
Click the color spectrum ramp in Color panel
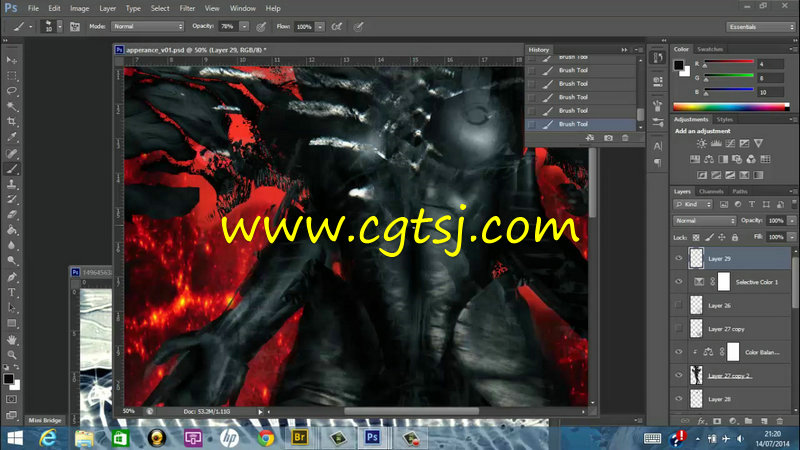(x=731, y=107)
